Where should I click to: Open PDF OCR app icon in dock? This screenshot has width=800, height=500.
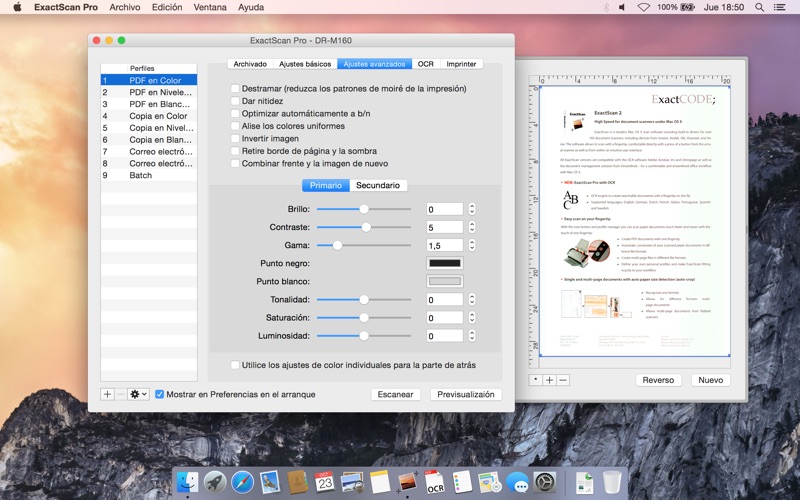tap(435, 482)
